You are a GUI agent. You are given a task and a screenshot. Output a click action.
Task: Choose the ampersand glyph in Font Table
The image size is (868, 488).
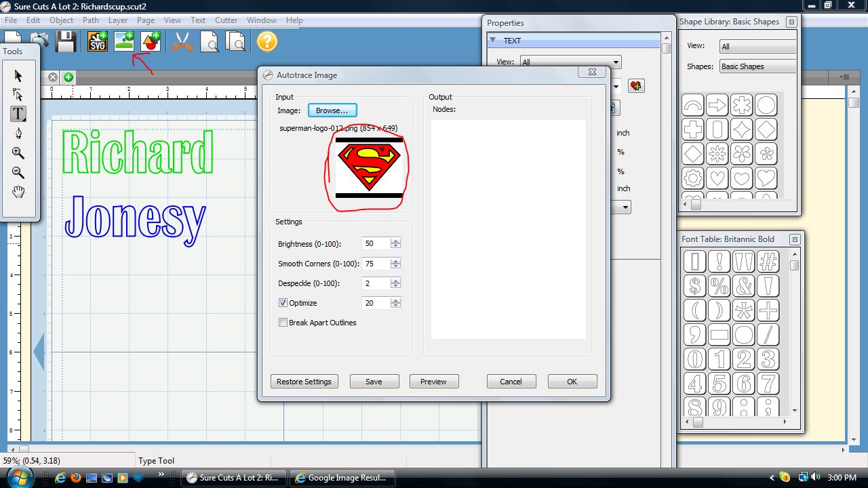pyautogui.click(x=744, y=286)
